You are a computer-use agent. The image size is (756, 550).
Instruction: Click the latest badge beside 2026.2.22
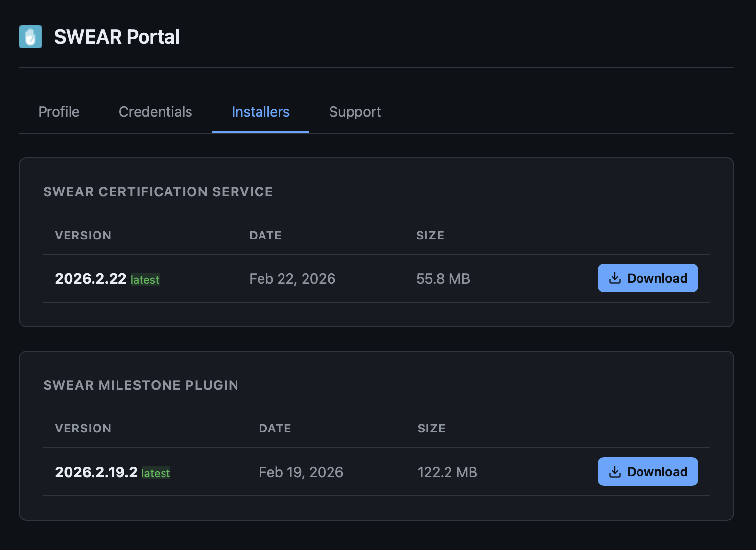point(145,280)
